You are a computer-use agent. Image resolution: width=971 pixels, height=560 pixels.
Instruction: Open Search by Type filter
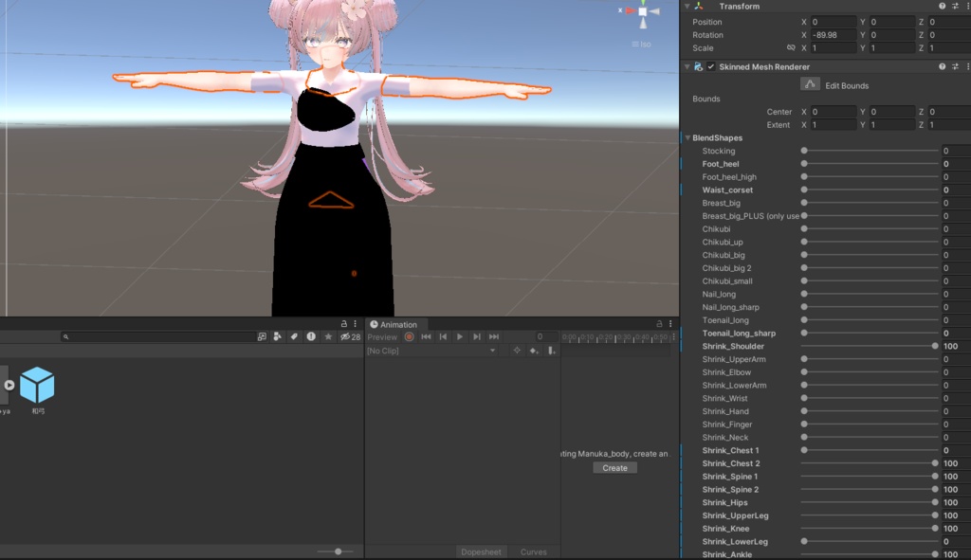click(278, 336)
